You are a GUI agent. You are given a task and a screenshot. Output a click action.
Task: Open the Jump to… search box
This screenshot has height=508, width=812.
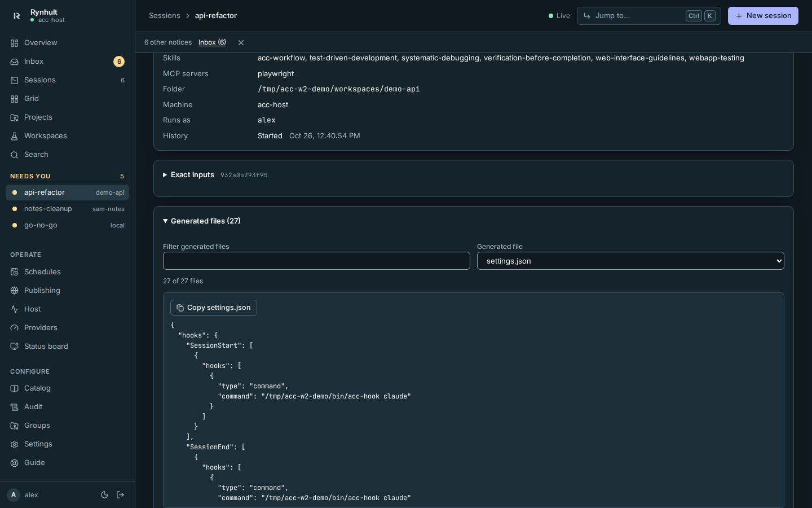point(649,16)
